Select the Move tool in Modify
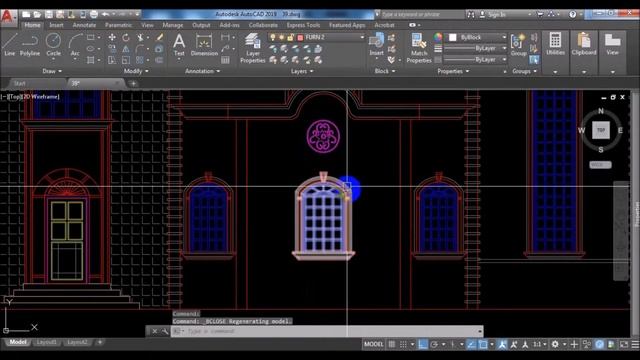640x360 pixels. point(112,38)
